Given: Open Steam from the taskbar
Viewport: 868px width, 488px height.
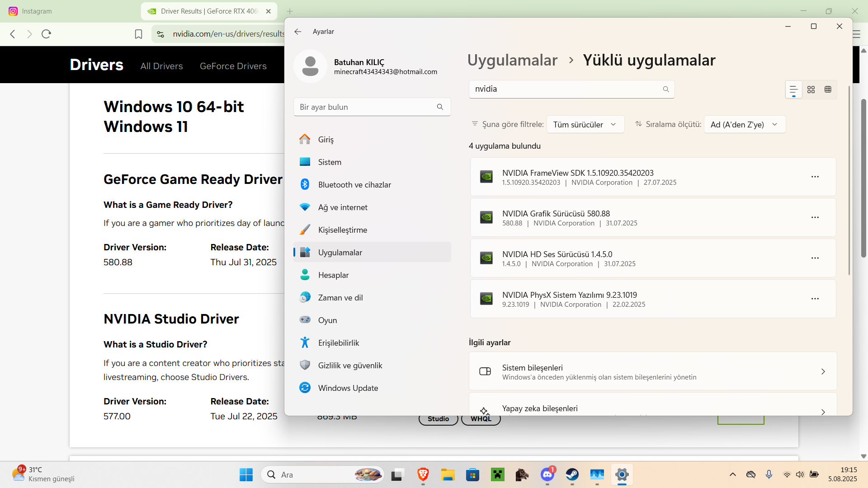Looking at the screenshot, I should [x=572, y=474].
